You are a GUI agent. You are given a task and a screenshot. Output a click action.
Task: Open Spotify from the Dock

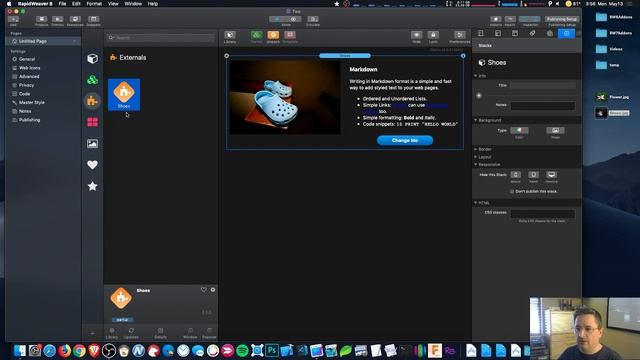[x=242, y=351]
